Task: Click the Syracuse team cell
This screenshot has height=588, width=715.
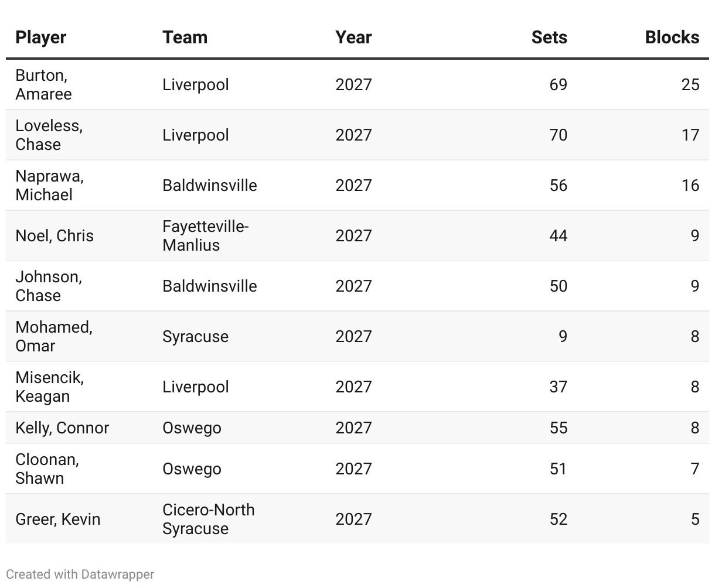Action: [195, 337]
